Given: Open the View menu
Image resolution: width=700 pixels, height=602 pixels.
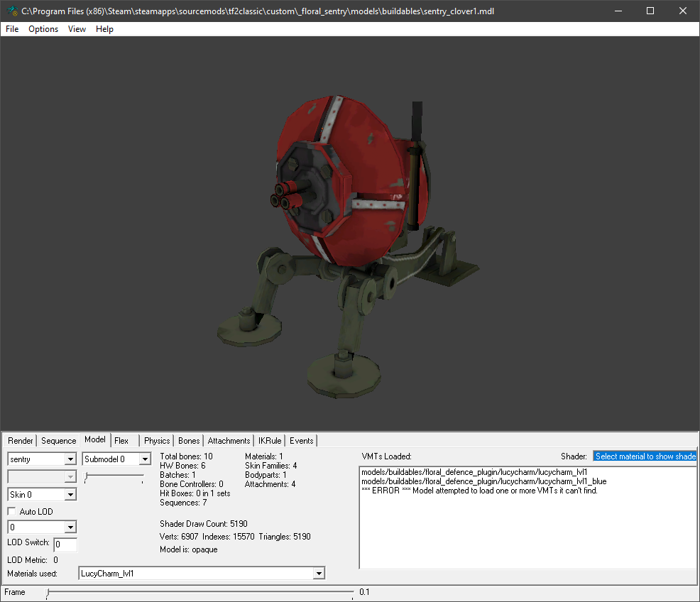Looking at the screenshot, I should point(77,29).
